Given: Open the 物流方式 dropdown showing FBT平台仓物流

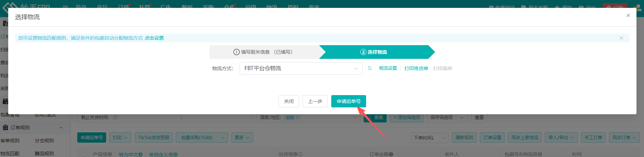Looking at the screenshot, I should click(301, 68).
